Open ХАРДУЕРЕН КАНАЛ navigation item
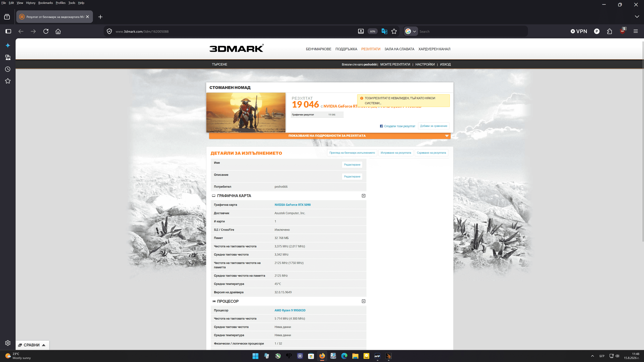644x362 pixels. (434, 49)
